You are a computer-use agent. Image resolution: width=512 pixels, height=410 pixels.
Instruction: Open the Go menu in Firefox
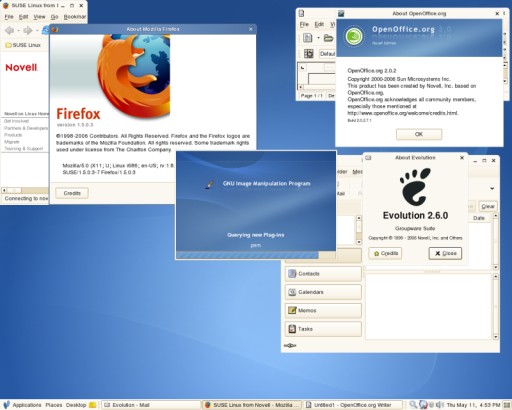(54, 17)
